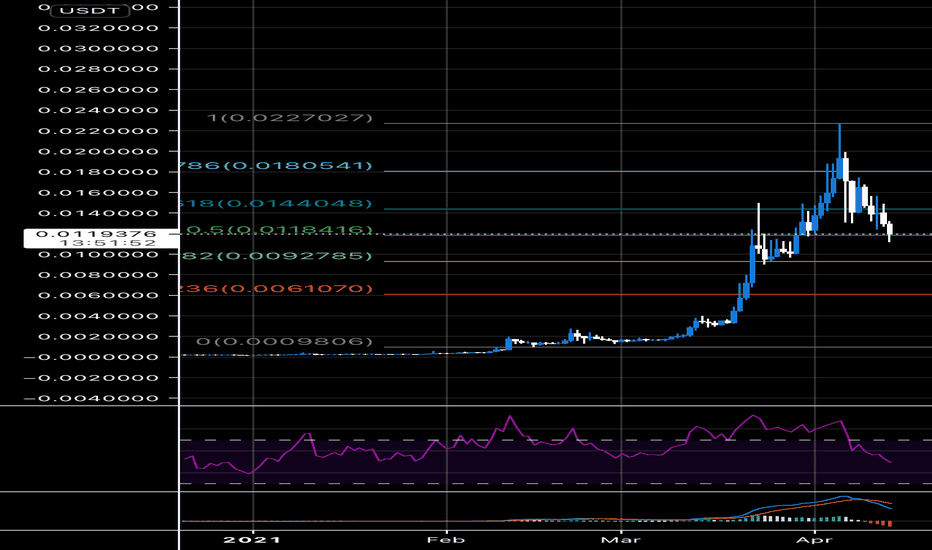Click the countdown timer 13:51:52
This screenshot has width=932, height=550.
[108, 243]
